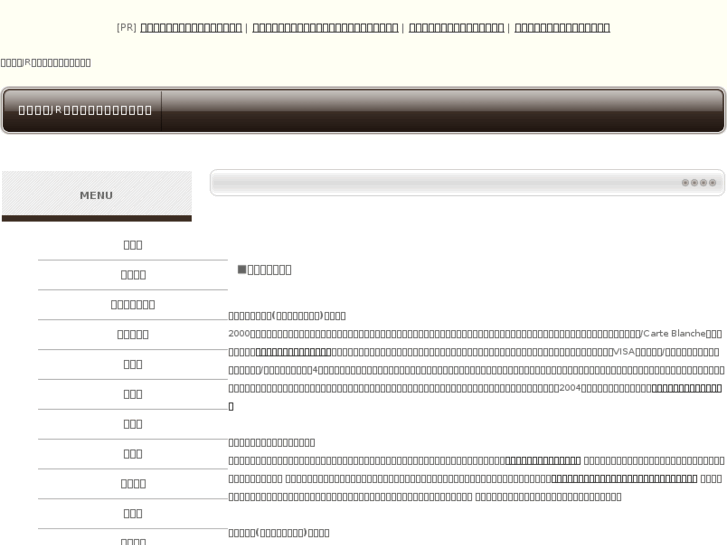Click the section heading beginning with a square bullet
727x545 pixels.
[264, 269]
